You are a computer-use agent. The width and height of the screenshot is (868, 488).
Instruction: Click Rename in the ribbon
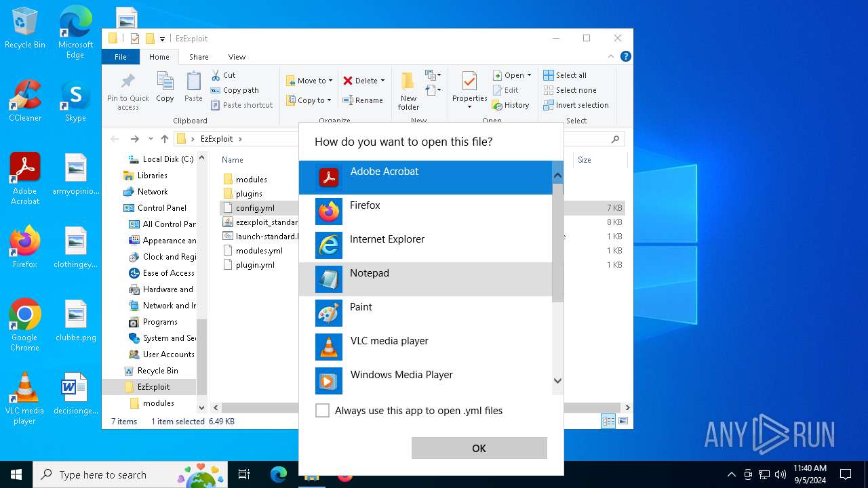point(363,100)
